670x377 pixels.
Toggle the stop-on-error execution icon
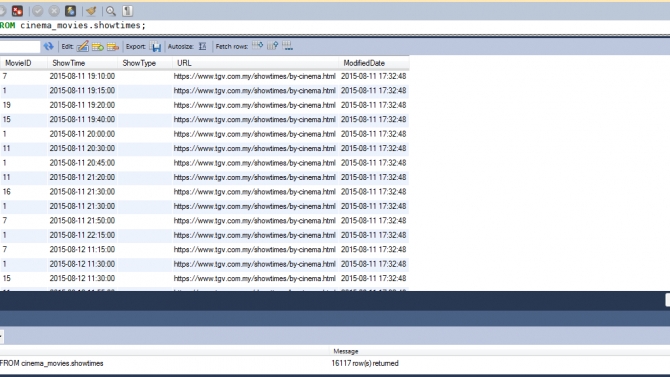click(18, 11)
